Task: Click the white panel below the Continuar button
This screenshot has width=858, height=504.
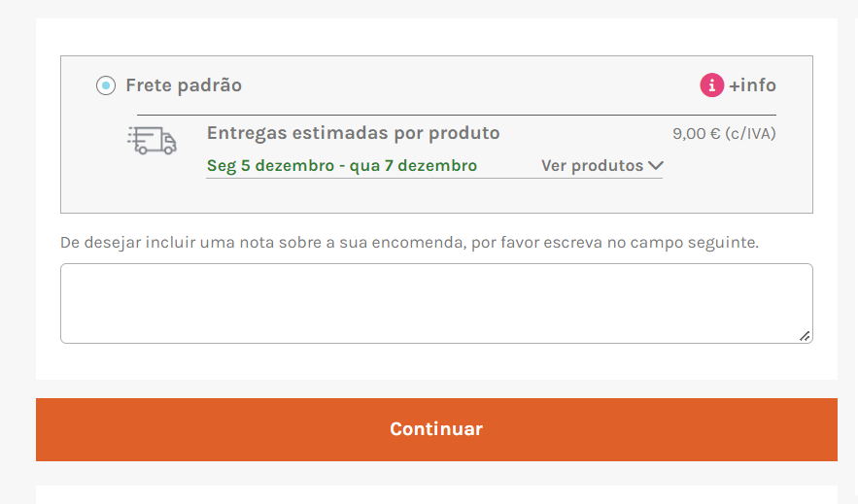Action: 436,494
